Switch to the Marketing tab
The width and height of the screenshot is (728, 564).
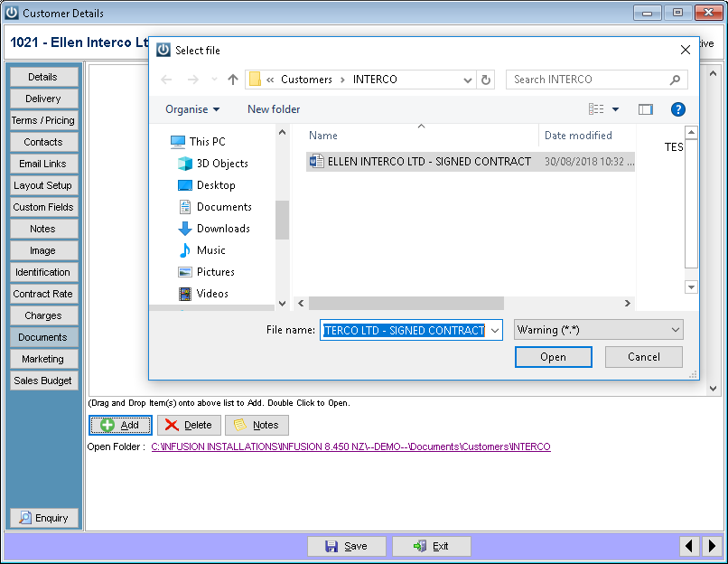[43, 359]
